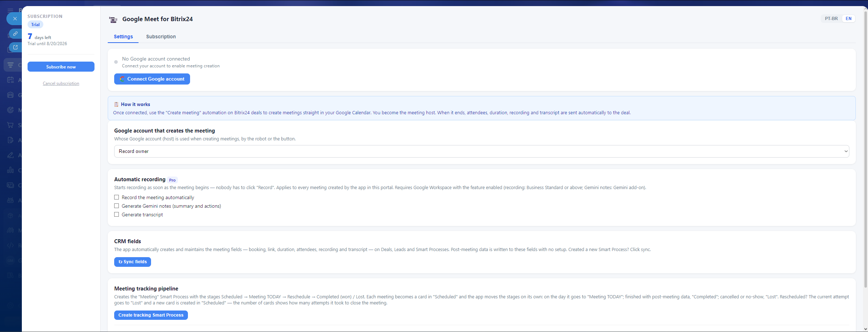Close the slider with the X button
The width and height of the screenshot is (868, 332).
point(15,19)
